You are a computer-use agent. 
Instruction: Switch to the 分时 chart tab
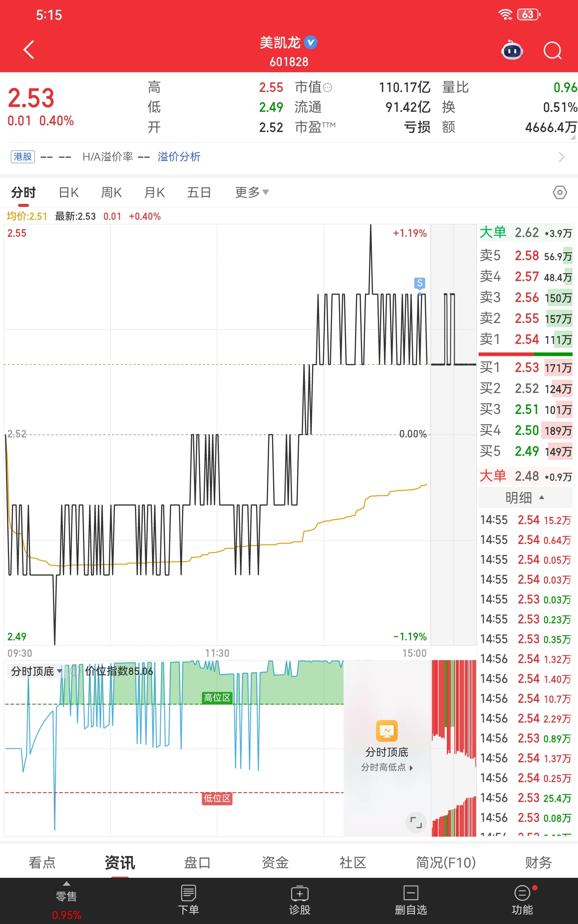point(23,192)
